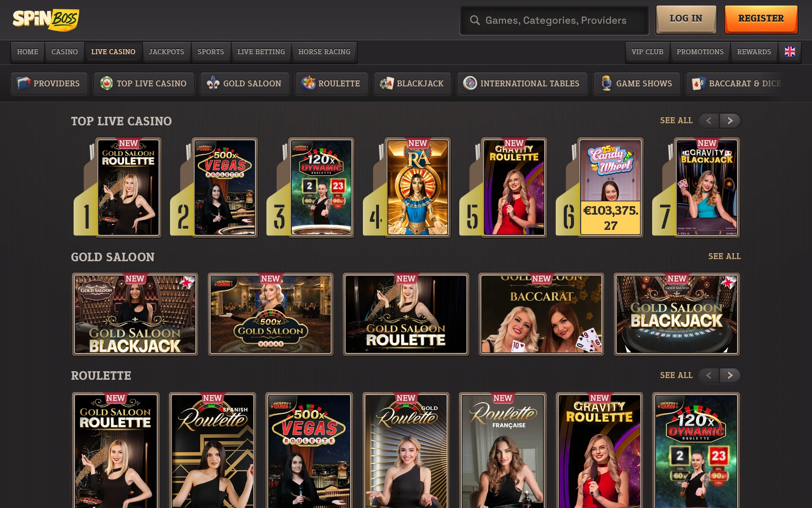
Task: Go to previous Roulette games
Action: click(x=709, y=375)
